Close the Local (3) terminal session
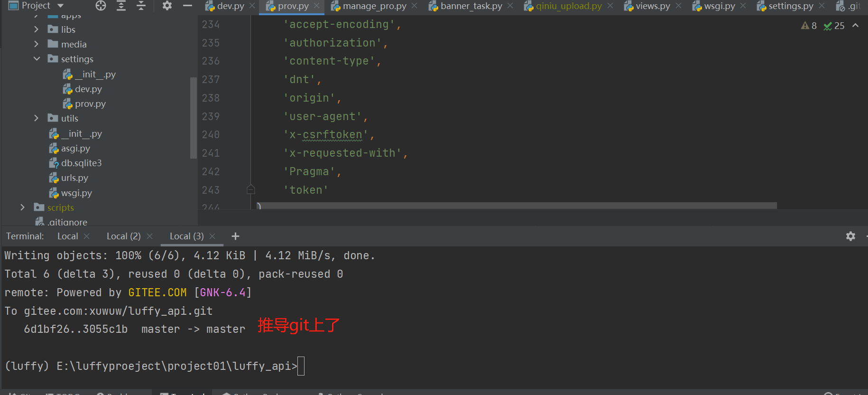868x395 pixels. pyautogui.click(x=212, y=236)
